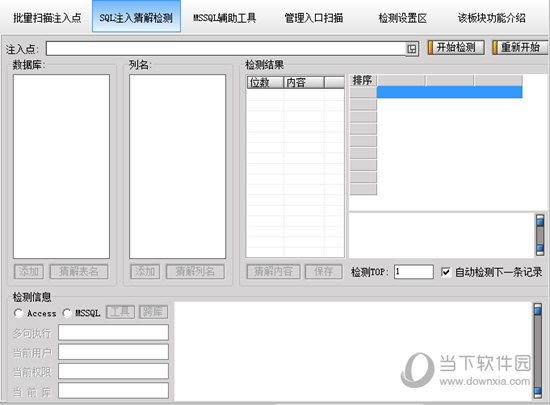Click the 检测TOP number field
The height and width of the screenshot is (405, 550).
(414, 272)
